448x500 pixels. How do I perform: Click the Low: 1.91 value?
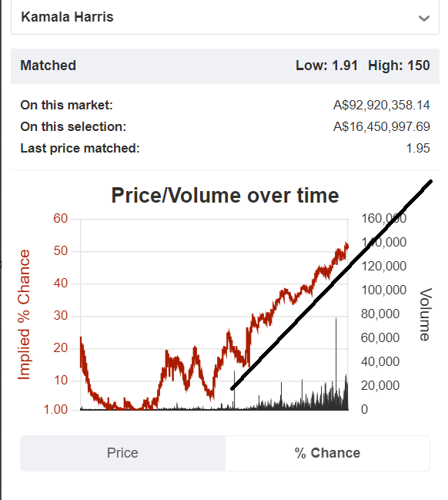(326, 65)
